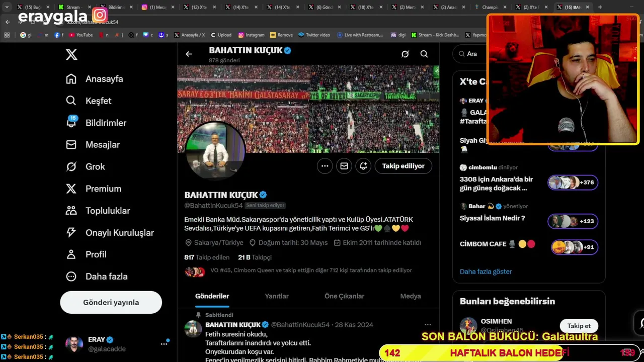This screenshot has height=362, width=644.
Task: Click the @BahattinKucuk54 handle on the pinned post
Action: 301,325
